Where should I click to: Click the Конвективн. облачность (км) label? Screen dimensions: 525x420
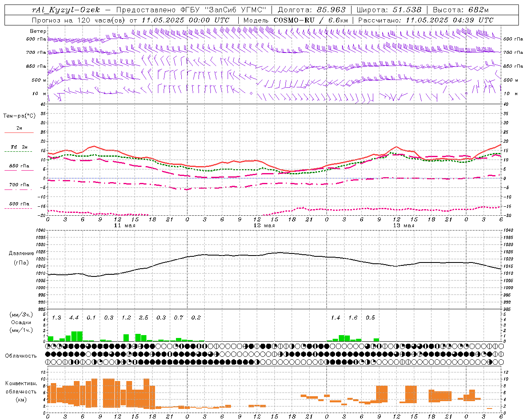point(21,391)
